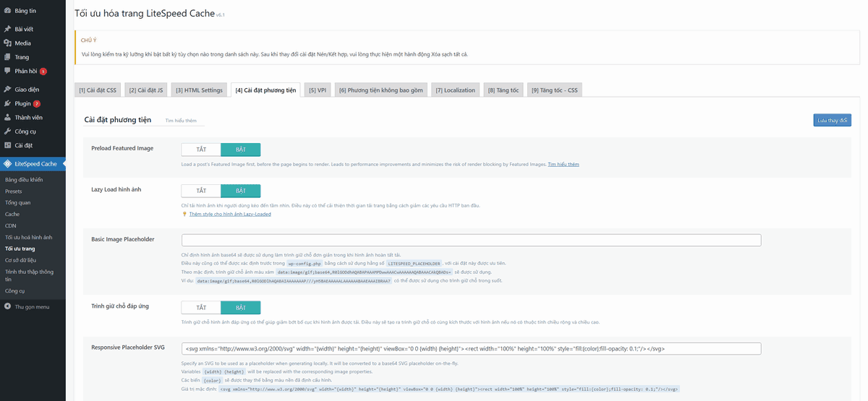Click the Công cụ wrench icon
868x401 pixels.
coord(7,131)
